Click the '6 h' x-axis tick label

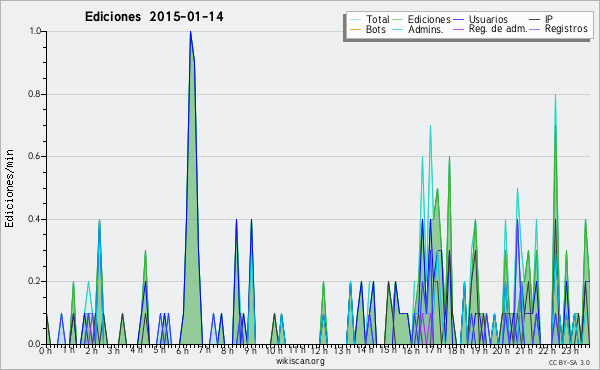point(182,350)
